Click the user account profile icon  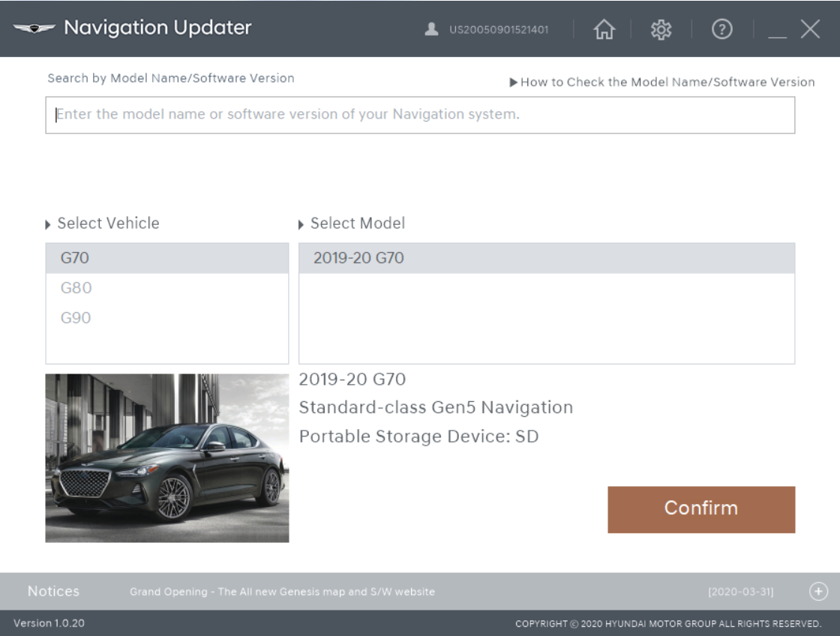click(x=431, y=29)
